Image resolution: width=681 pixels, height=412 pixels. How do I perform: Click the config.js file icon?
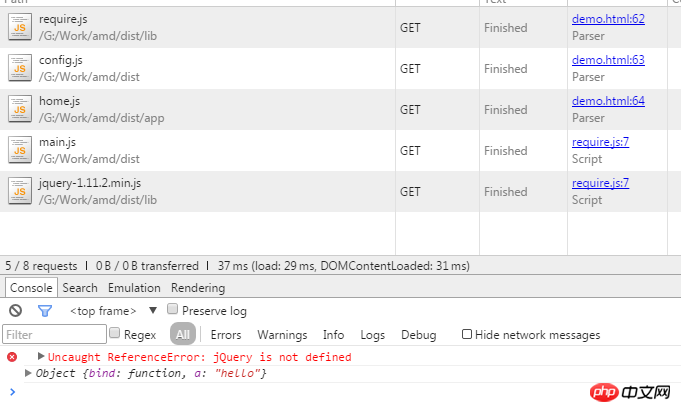pos(20,68)
